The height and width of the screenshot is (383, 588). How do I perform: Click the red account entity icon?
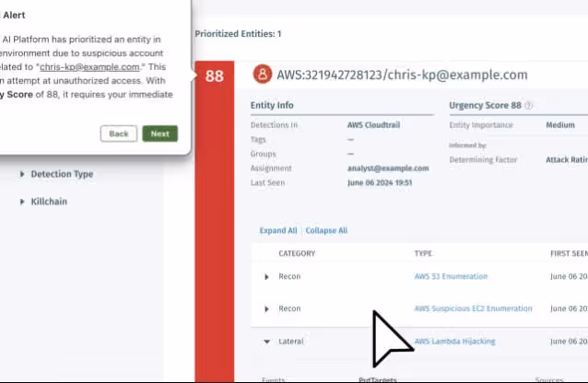[x=263, y=74]
